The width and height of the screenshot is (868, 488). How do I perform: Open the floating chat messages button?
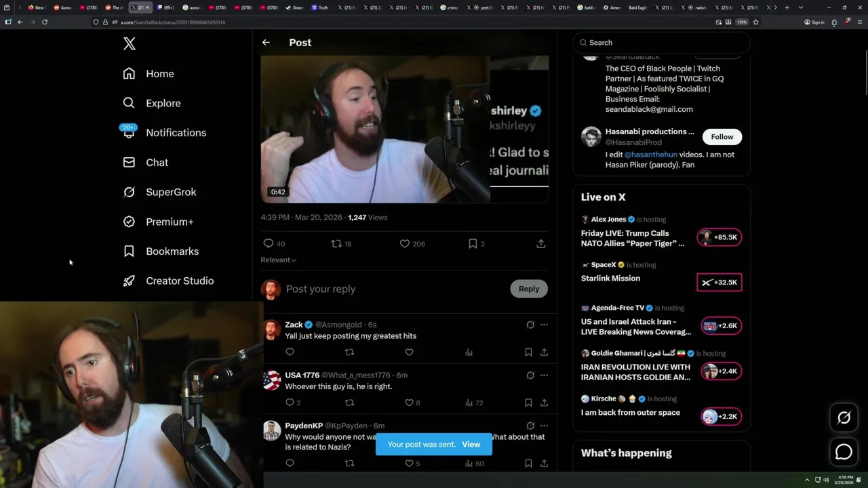coord(844,452)
